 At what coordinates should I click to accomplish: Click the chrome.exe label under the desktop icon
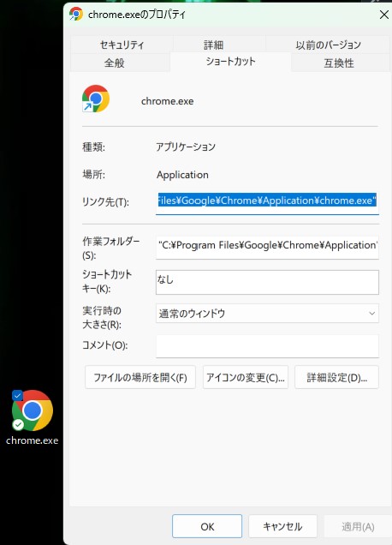coord(33,440)
